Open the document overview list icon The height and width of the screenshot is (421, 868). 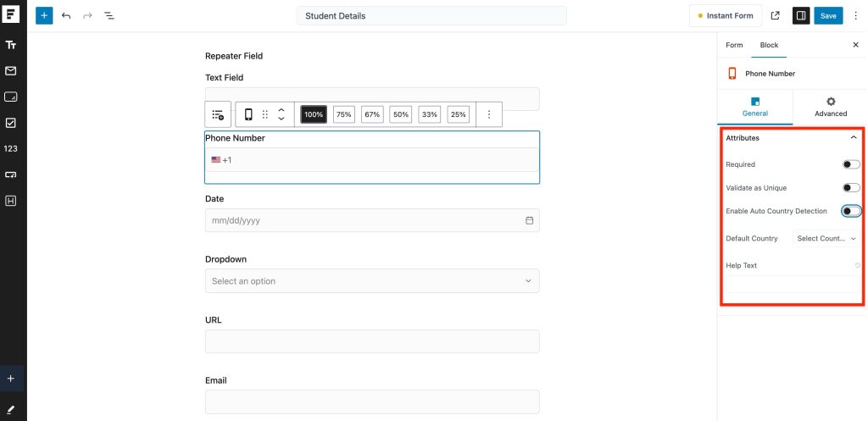(109, 16)
